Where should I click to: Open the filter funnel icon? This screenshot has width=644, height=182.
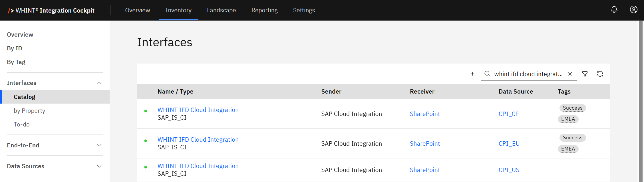point(585,74)
